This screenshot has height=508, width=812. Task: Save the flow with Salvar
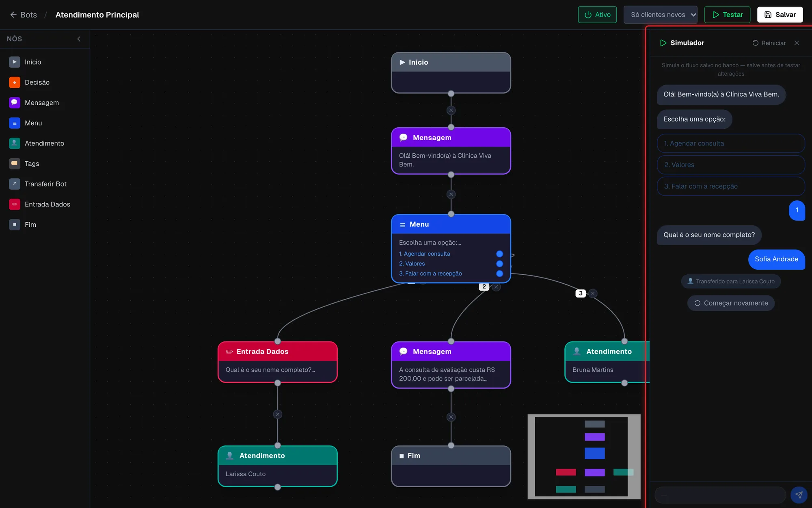coord(780,15)
